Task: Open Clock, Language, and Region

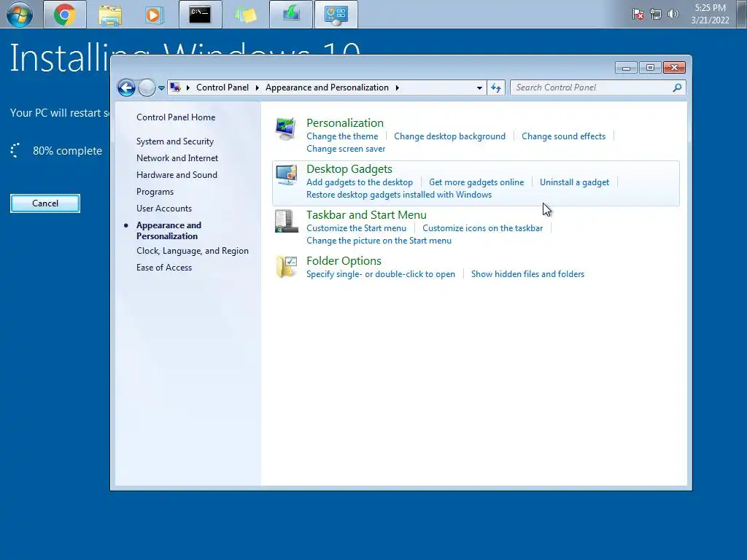Action: click(x=193, y=251)
